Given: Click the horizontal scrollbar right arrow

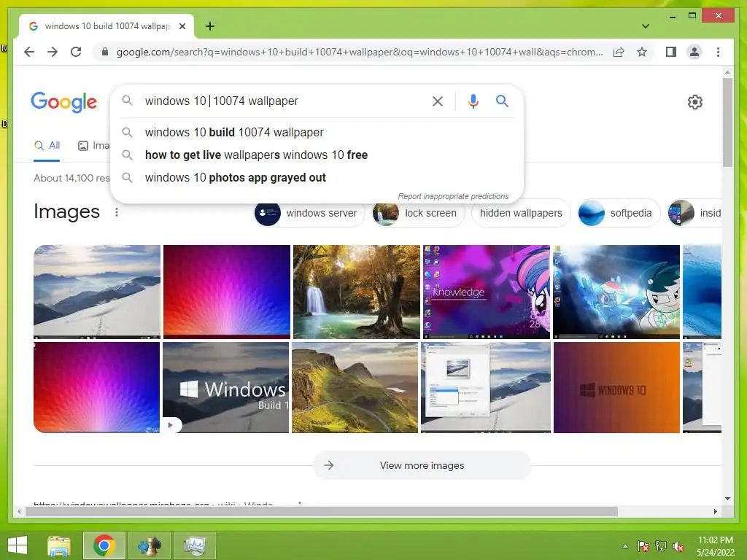Looking at the screenshot, I should (715, 511).
